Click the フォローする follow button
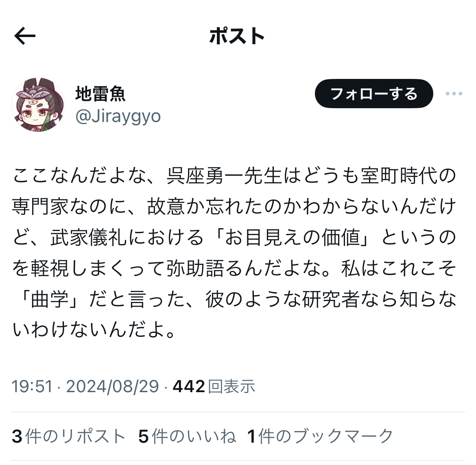 click(374, 94)
